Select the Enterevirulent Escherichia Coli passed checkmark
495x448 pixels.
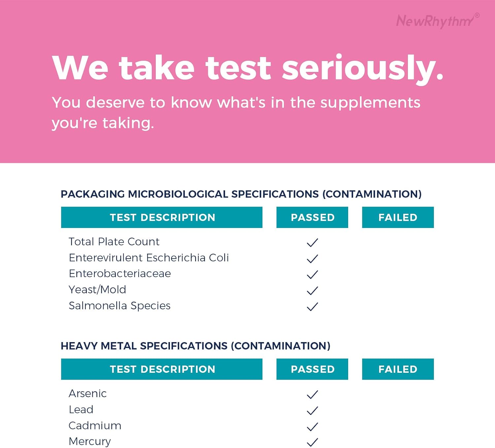[312, 259]
